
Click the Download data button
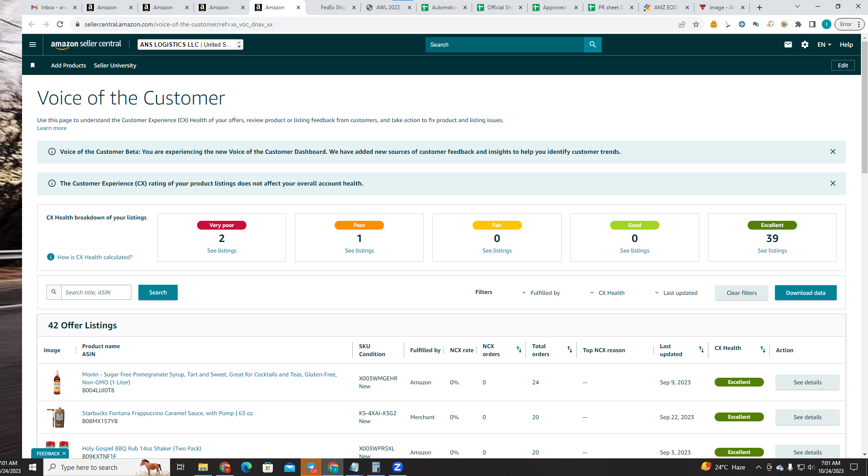805,293
